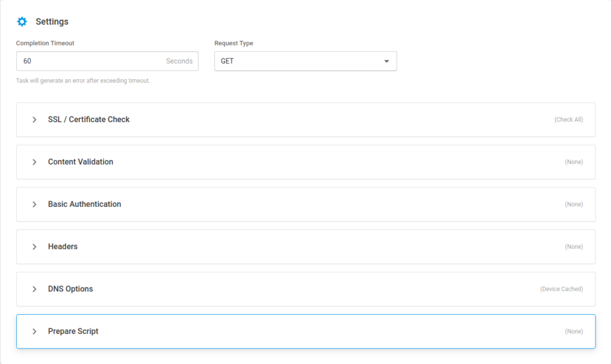Click the Content Validation section title
611x364 pixels.
(80, 161)
